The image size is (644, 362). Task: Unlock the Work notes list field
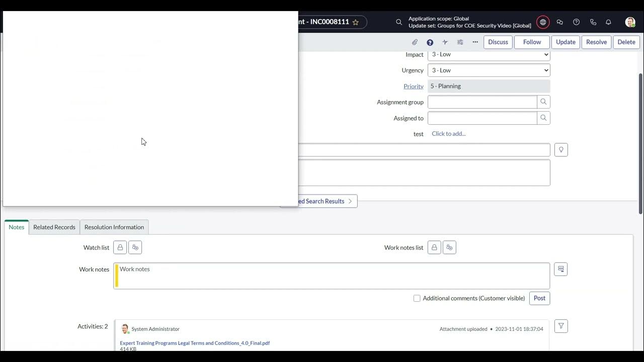[x=434, y=247]
